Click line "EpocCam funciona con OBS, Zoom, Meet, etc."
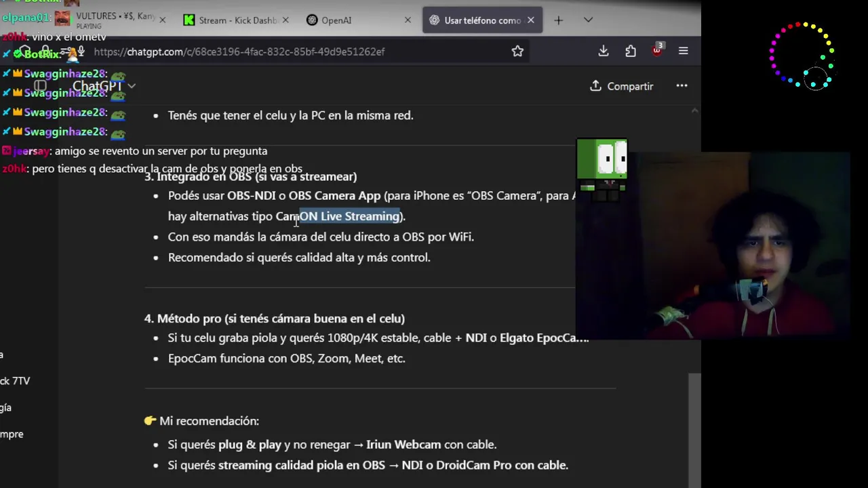This screenshot has width=868, height=488. pyautogui.click(x=286, y=359)
